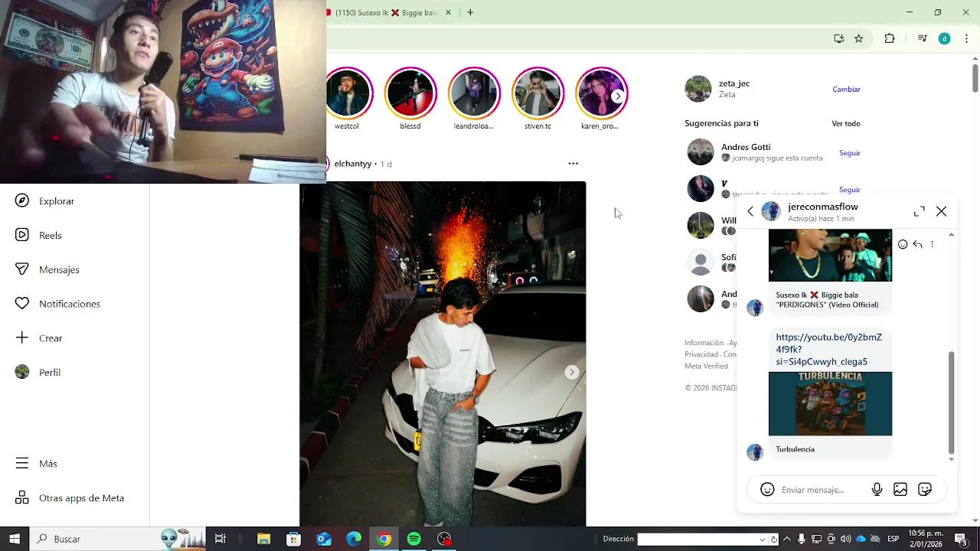Close the jereconmasflow chat popup
The width and height of the screenshot is (980, 551).
pyautogui.click(x=941, y=212)
